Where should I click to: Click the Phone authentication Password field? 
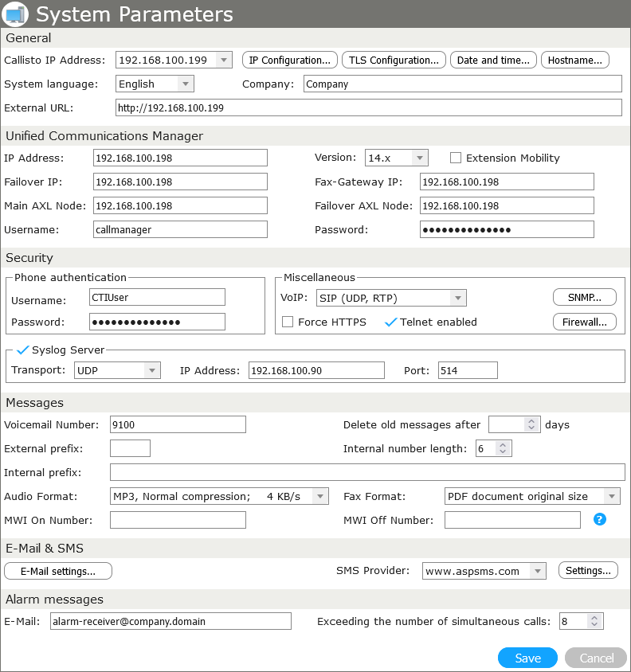157,322
